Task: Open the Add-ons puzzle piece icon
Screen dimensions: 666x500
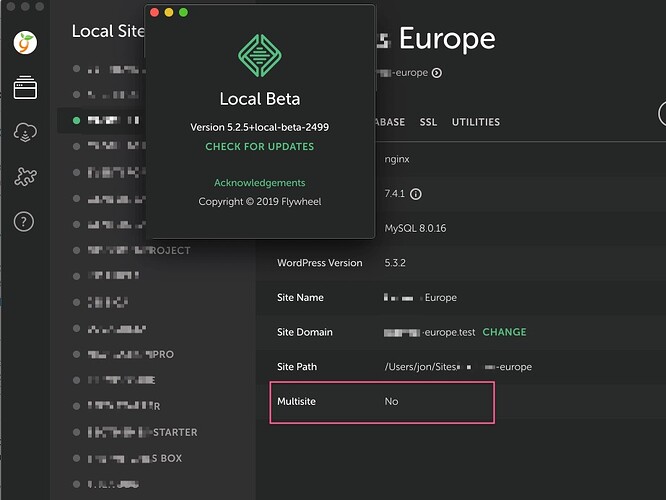Action: point(25,176)
